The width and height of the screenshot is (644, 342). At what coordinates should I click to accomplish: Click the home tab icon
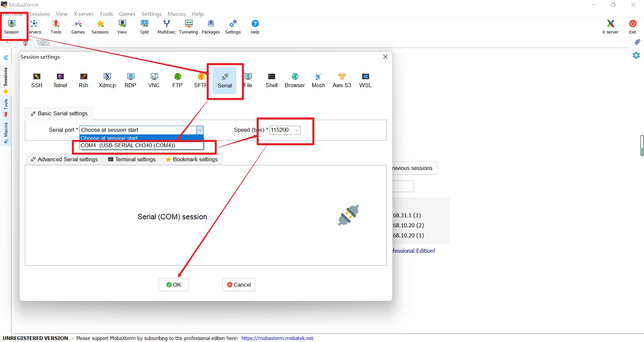[x=25, y=43]
